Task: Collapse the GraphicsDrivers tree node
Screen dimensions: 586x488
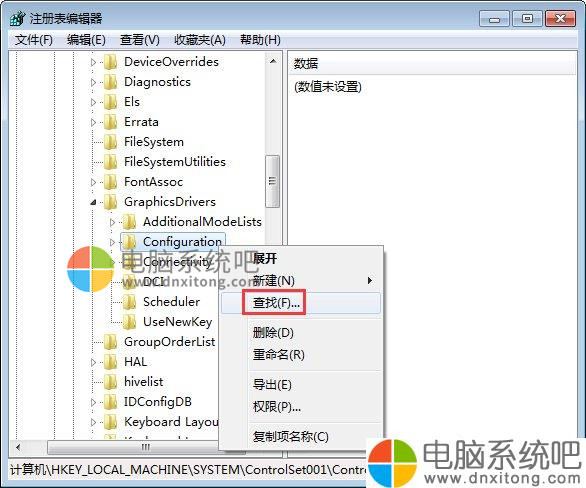Action: [x=93, y=202]
